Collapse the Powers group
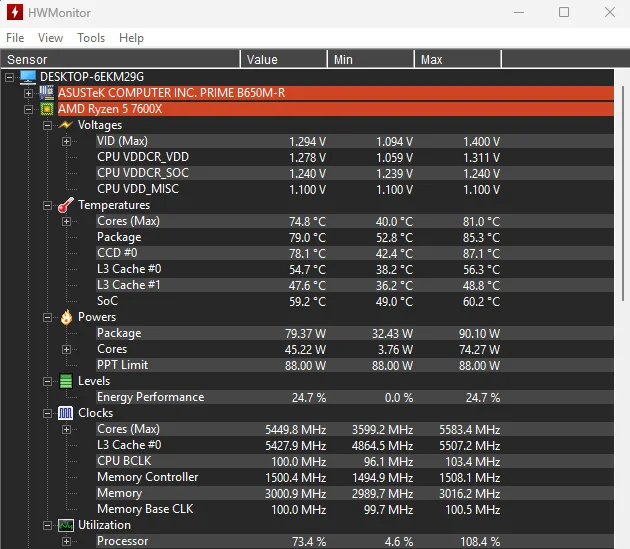The height and width of the screenshot is (549, 630). 47,318
